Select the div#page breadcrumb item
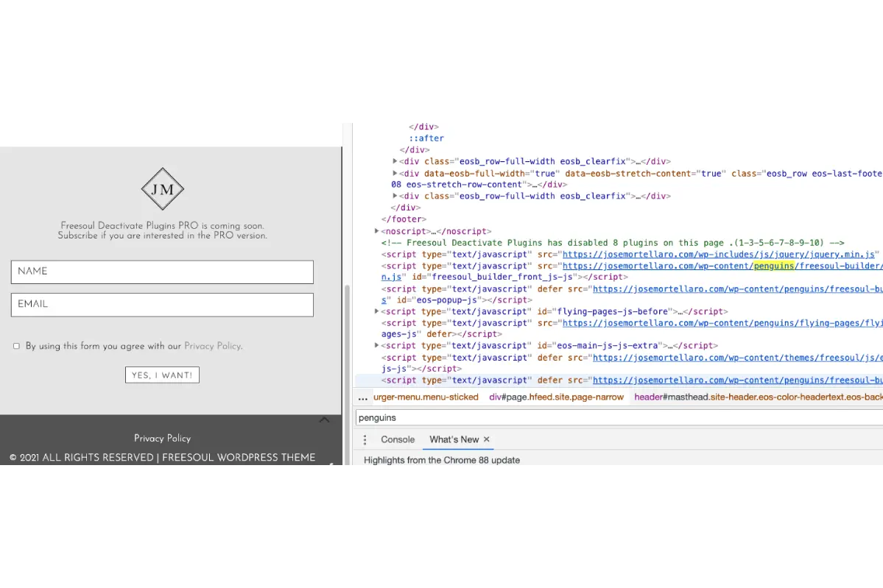This screenshot has height=588, width=883. coord(556,397)
